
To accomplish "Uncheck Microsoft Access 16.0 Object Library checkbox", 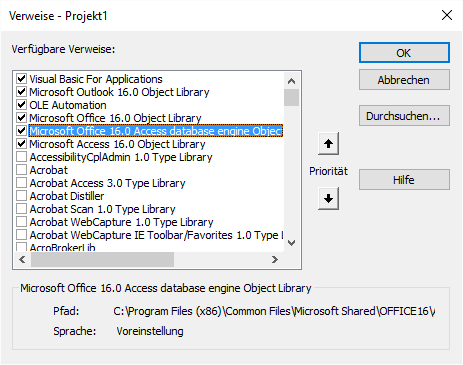I will click(x=22, y=144).
